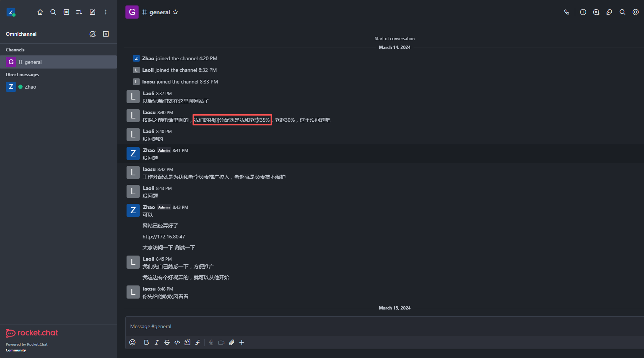Click Laoli's avatar on 8:37 PM message
The height and width of the screenshot is (358, 644).
coord(133,97)
